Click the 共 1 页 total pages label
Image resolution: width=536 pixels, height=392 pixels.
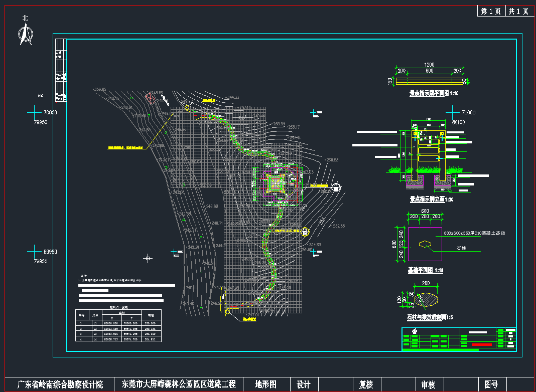click(518, 12)
